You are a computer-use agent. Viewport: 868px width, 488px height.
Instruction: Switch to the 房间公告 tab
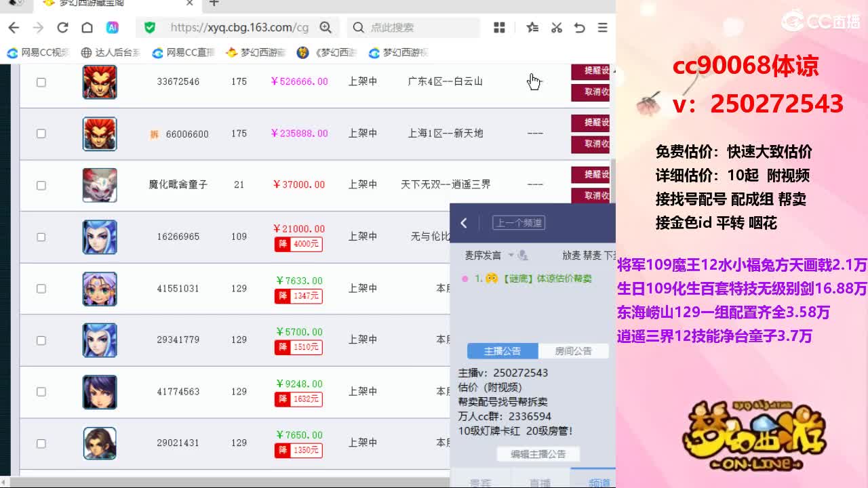click(573, 351)
